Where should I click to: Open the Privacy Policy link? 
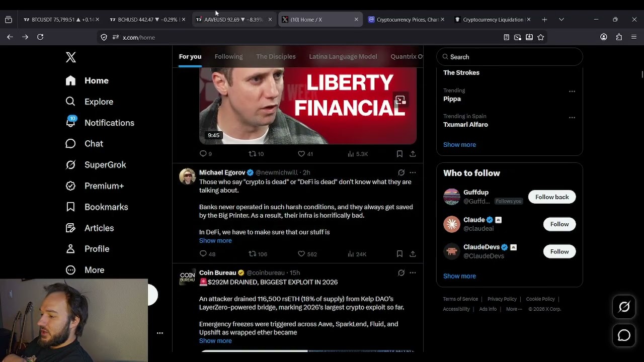tap(502, 299)
